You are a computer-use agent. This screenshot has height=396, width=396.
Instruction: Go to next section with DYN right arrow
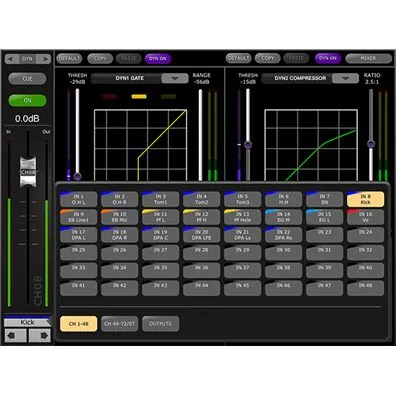[x=44, y=59]
